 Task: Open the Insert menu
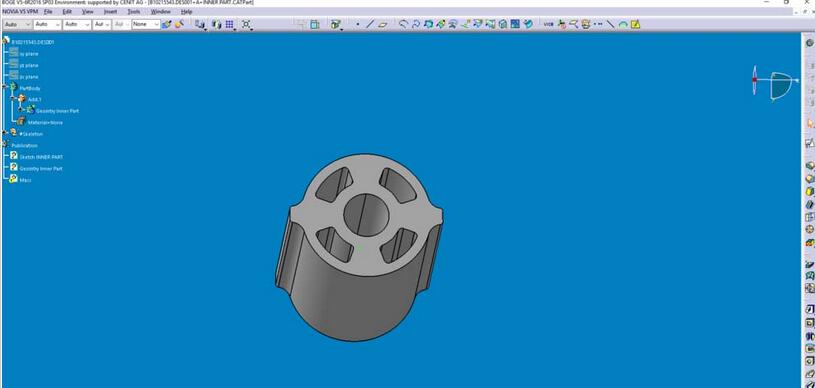pyautogui.click(x=110, y=11)
